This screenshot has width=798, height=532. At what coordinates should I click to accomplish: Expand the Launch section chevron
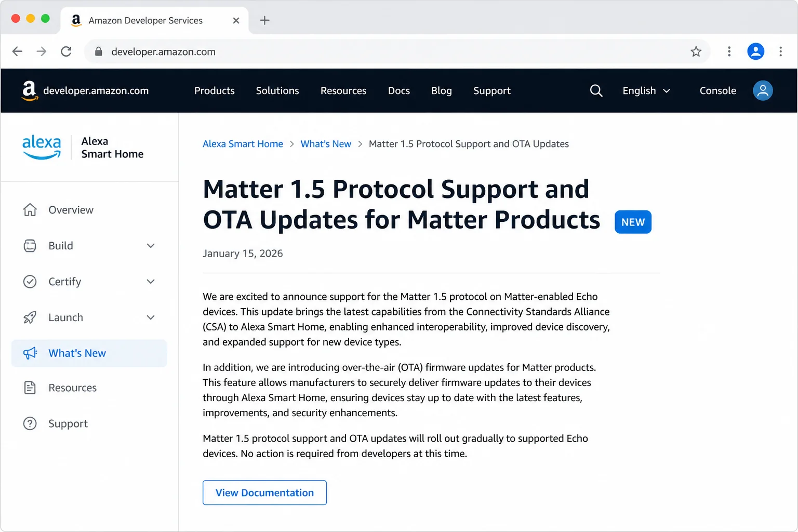pyautogui.click(x=151, y=317)
